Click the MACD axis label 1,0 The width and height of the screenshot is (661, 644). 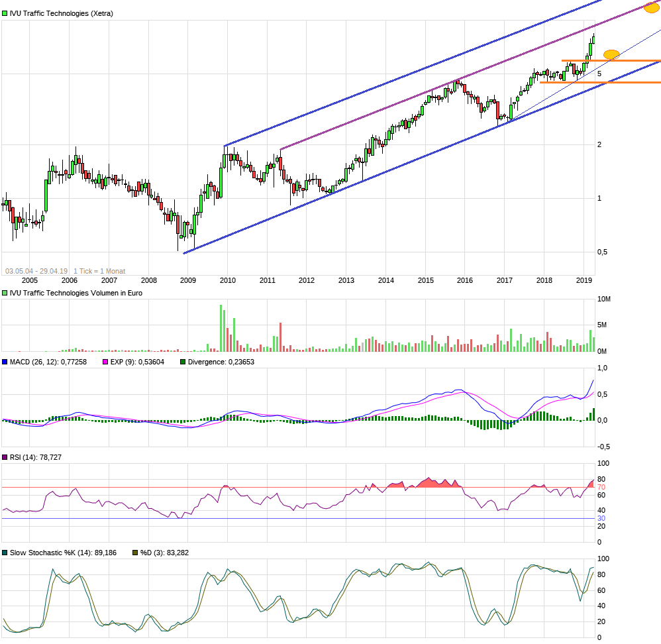coord(603,368)
